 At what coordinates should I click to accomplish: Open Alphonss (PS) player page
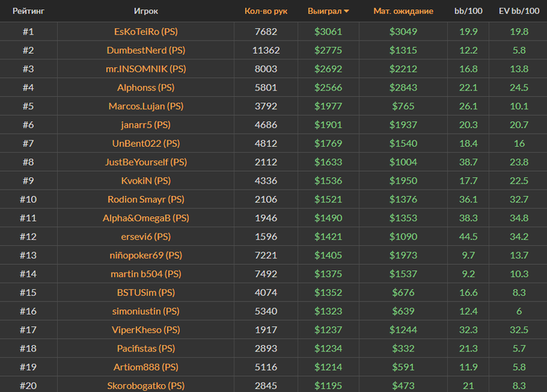[145, 87]
